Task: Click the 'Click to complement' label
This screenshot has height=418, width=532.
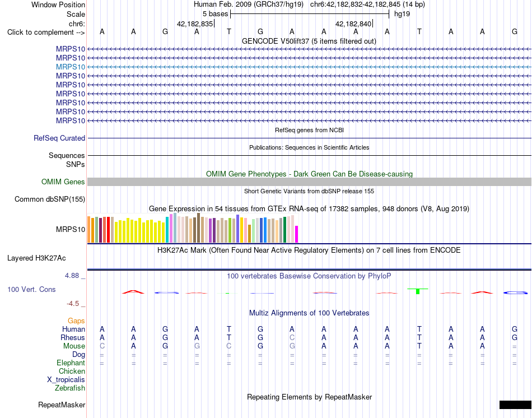Action: 46,32
